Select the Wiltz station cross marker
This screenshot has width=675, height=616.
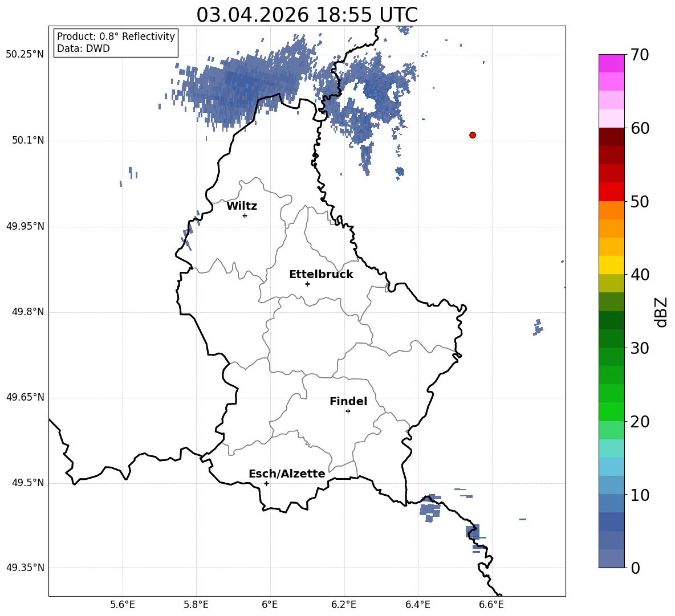245,215
